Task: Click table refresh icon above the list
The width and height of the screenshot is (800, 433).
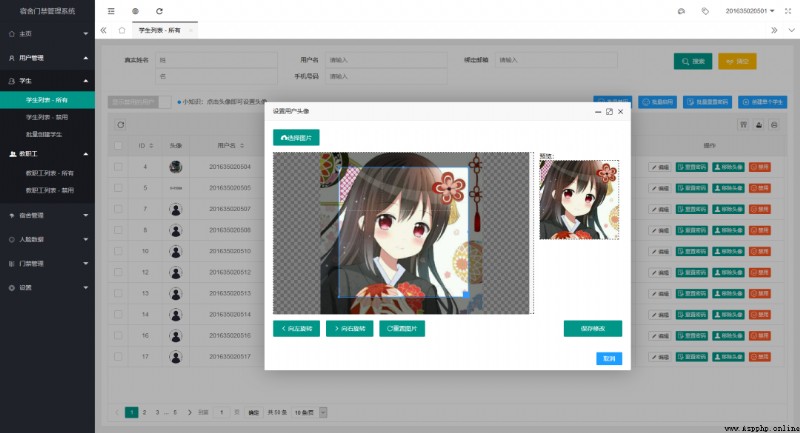Action: [120, 124]
